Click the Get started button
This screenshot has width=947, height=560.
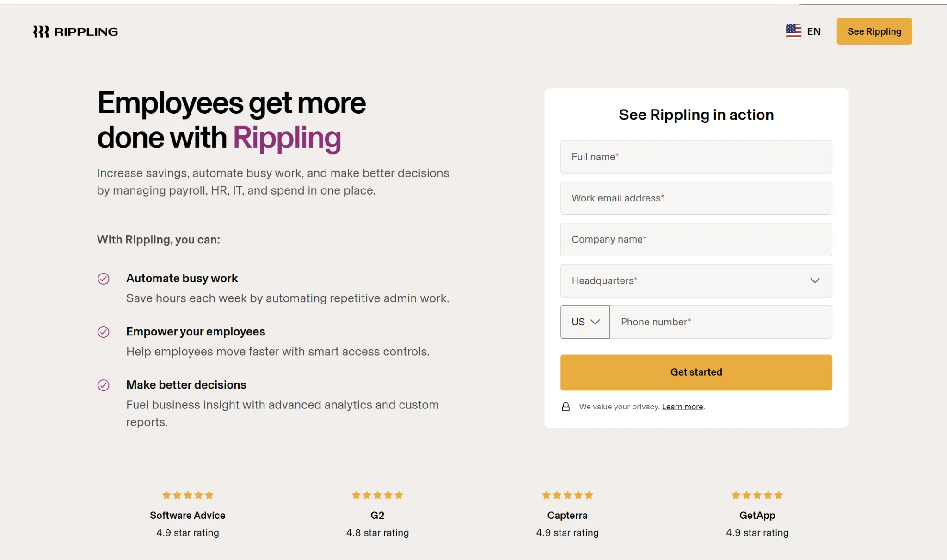pyautogui.click(x=695, y=372)
